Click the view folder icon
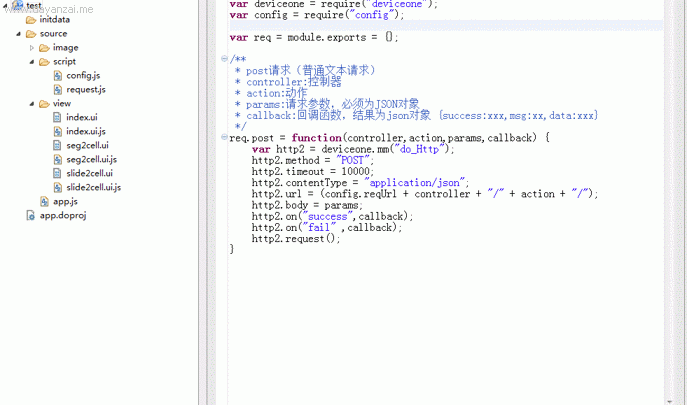 (44, 104)
